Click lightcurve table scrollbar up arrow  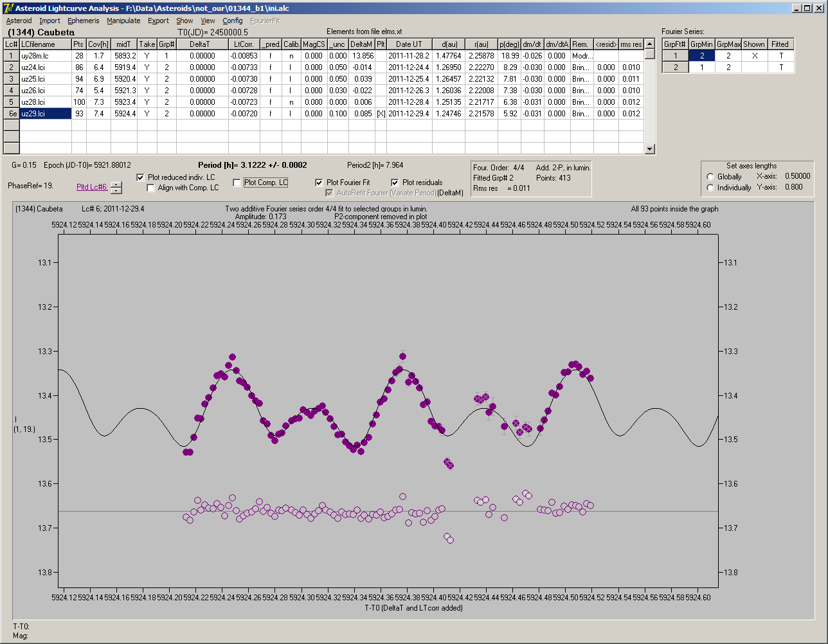coord(650,44)
